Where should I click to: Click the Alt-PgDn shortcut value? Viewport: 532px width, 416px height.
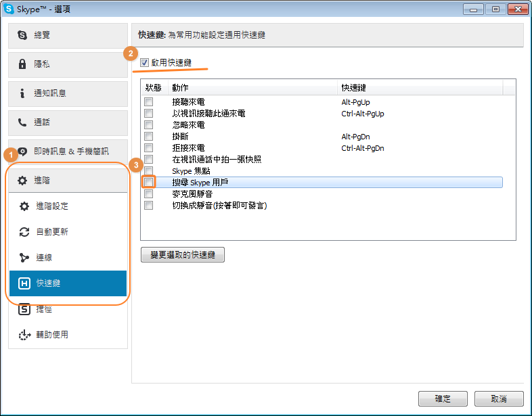point(355,137)
